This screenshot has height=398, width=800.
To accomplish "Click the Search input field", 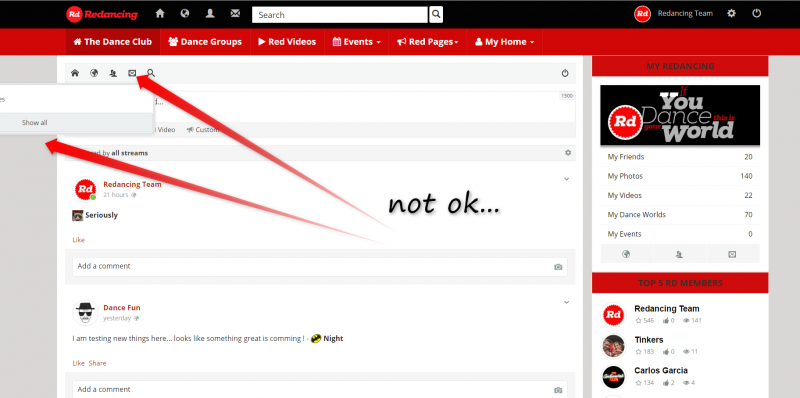I will 340,15.
